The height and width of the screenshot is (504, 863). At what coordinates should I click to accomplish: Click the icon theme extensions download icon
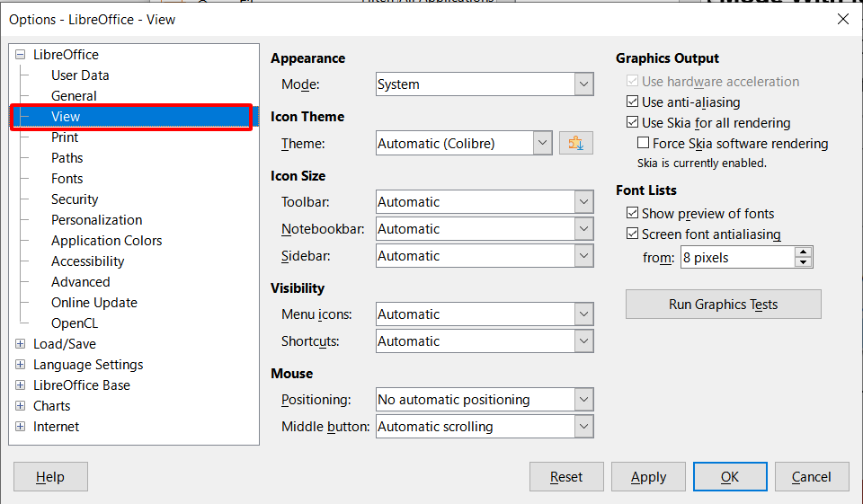(x=576, y=143)
